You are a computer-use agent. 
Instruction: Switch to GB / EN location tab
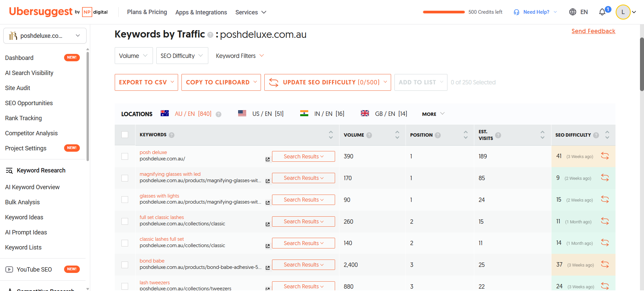pyautogui.click(x=384, y=114)
